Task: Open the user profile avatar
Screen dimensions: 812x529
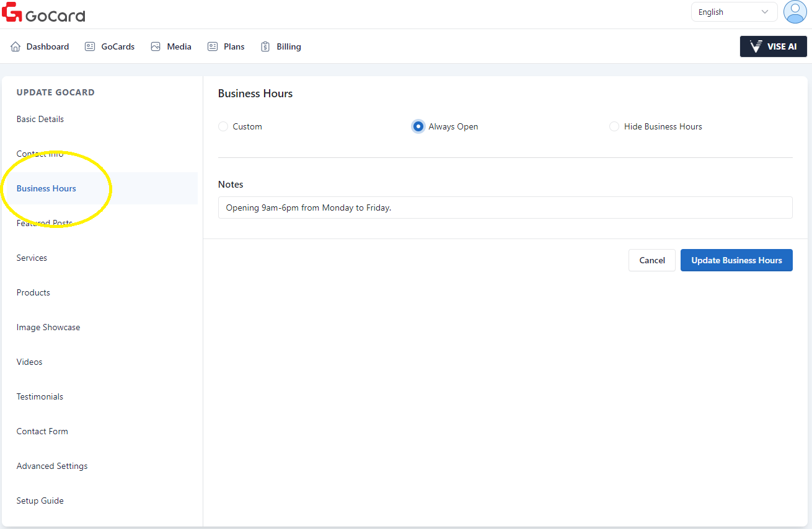Action: [x=795, y=12]
